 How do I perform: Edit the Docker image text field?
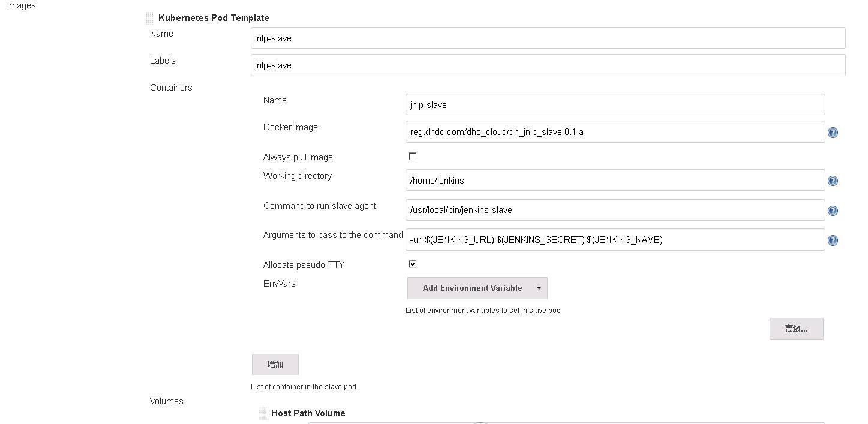coord(615,132)
